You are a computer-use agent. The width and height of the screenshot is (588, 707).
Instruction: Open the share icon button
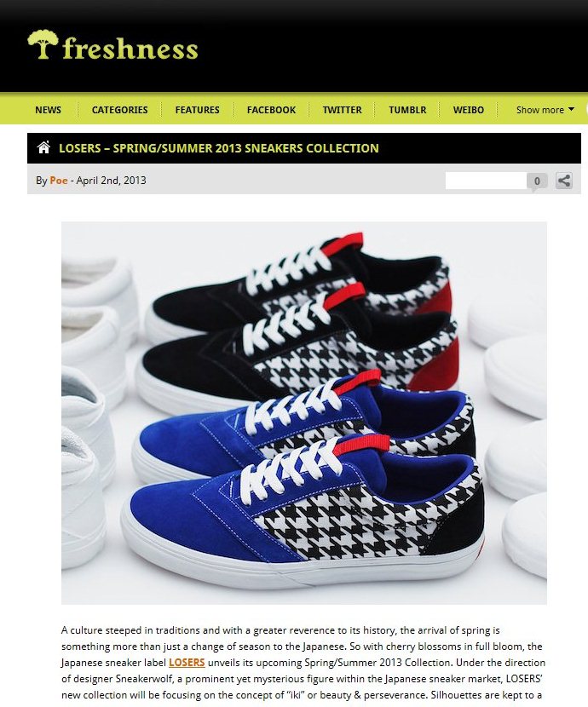click(x=563, y=181)
